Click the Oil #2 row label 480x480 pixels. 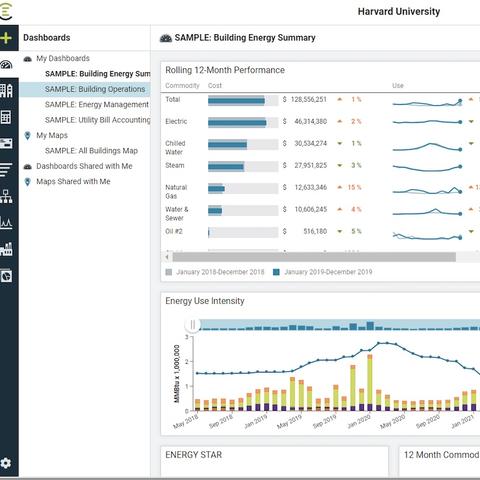pos(174,231)
